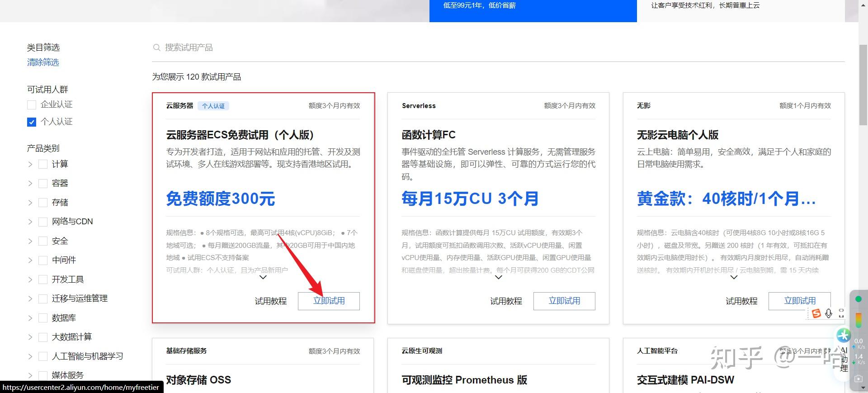Image resolution: width=868 pixels, height=393 pixels.
Task: Click the network traffic color gauge bar
Action: point(859,320)
